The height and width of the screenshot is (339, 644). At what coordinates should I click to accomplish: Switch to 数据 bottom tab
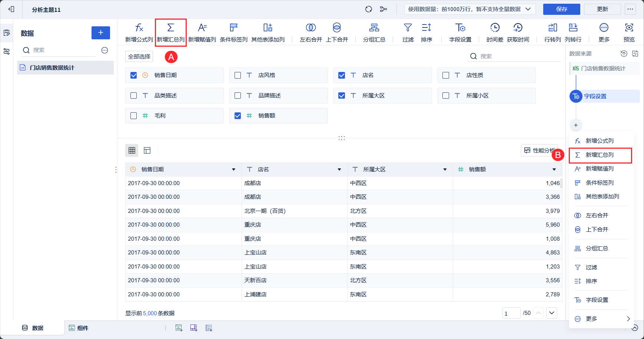33,328
